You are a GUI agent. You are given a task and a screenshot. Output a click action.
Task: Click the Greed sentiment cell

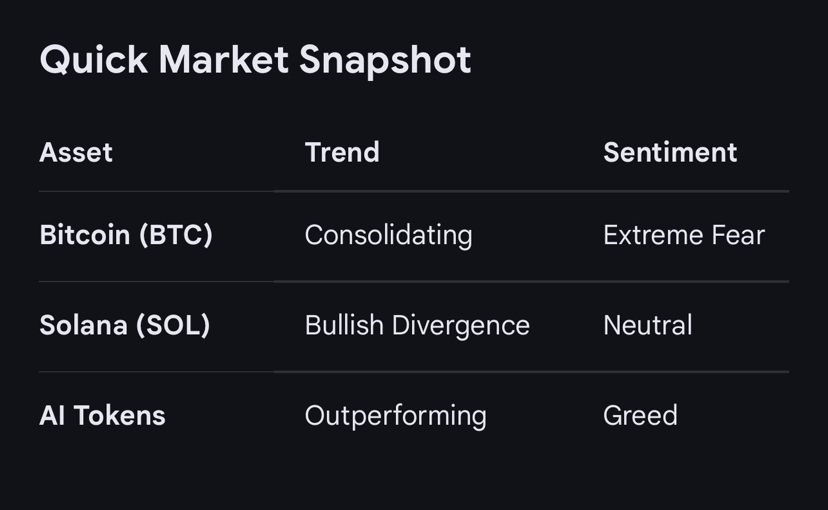pos(640,415)
